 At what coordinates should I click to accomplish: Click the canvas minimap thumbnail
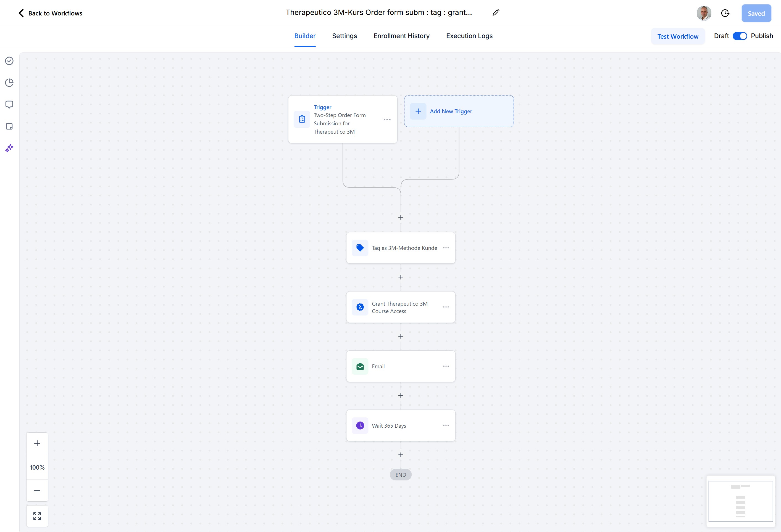point(740,501)
